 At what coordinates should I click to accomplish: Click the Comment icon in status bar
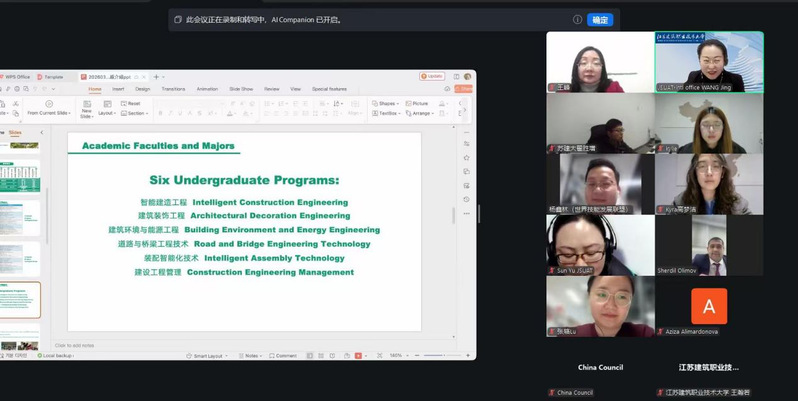point(281,355)
